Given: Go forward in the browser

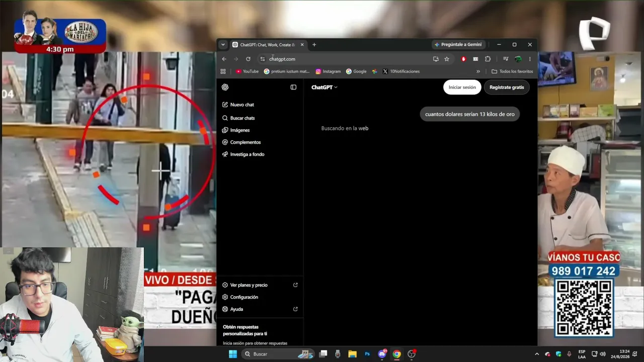Looking at the screenshot, I should point(236,59).
